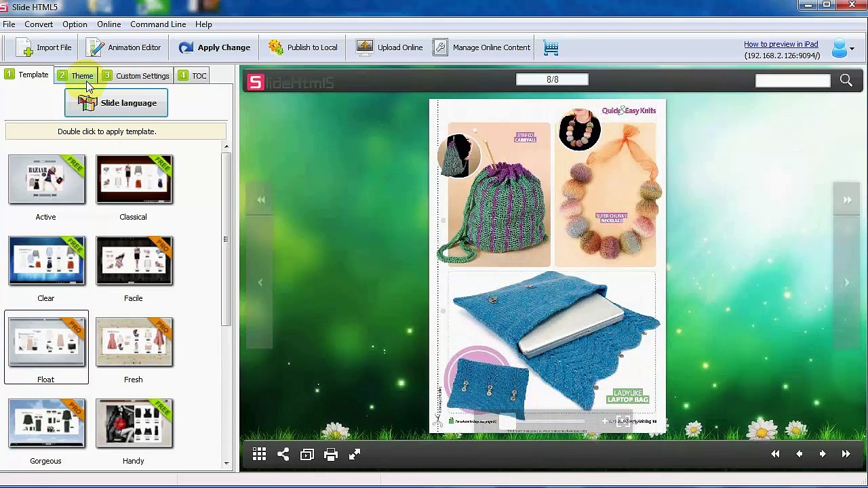Click the template list scroll-down arrow
The image size is (868, 488).
click(226, 464)
